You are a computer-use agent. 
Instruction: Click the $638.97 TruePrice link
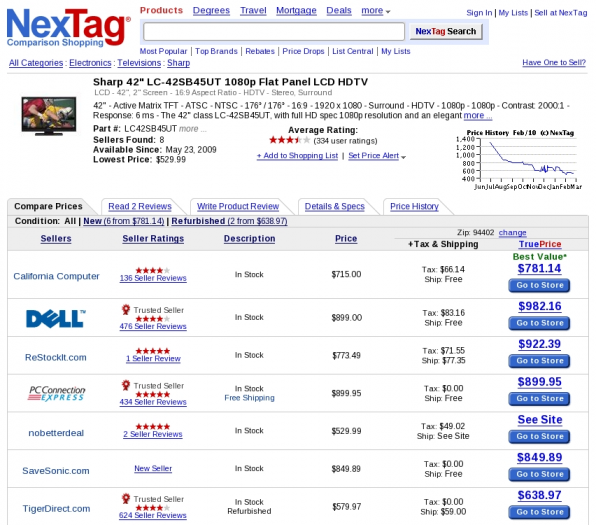click(539, 495)
